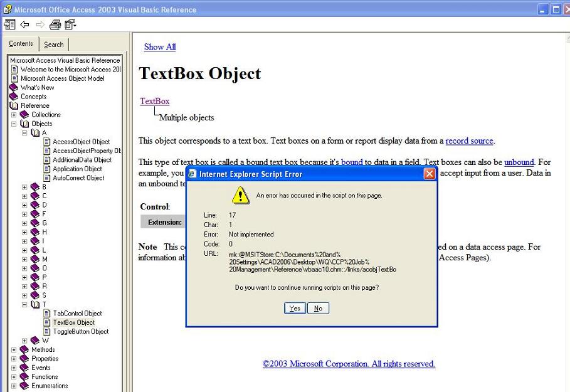The height and width of the screenshot is (392, 570).
Task: Click the Properties book icon
Action: 24,359
